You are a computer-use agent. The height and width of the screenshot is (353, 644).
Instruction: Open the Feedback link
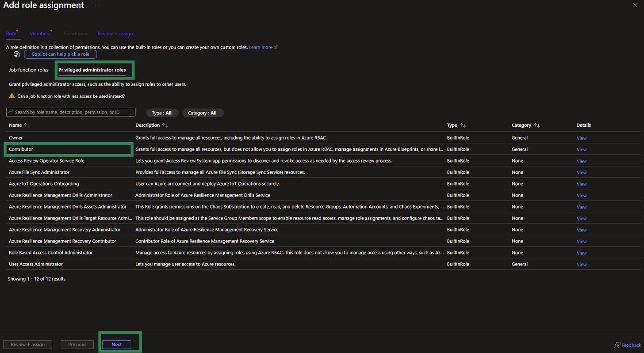(x=631, y=345)
